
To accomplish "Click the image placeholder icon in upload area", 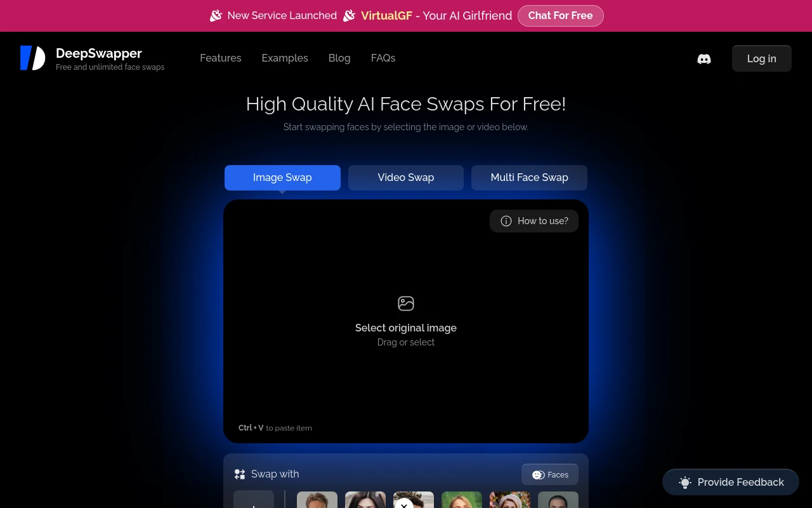I will pyautogui.click(x=406, y=304).
